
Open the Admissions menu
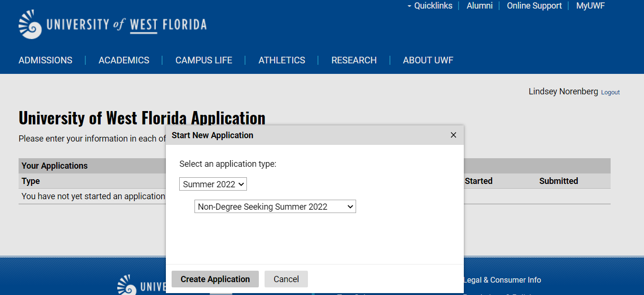[x=45, y=60]
